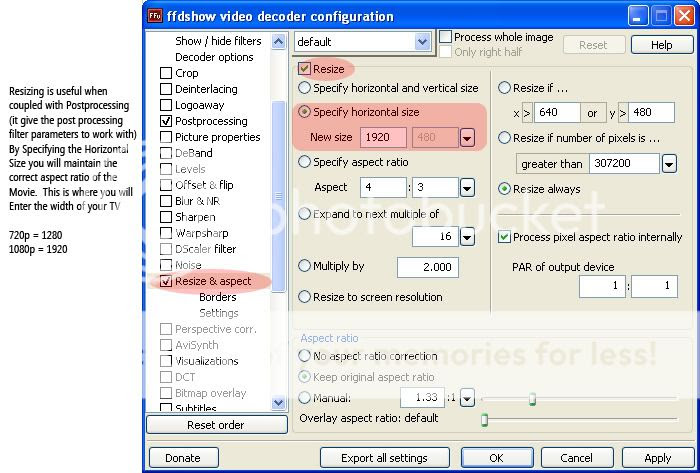Image resolution: width=700 pixels, height=473 pixels.
Task: Uncheck the Resize & aspect filter
Action: click(166, 282)
